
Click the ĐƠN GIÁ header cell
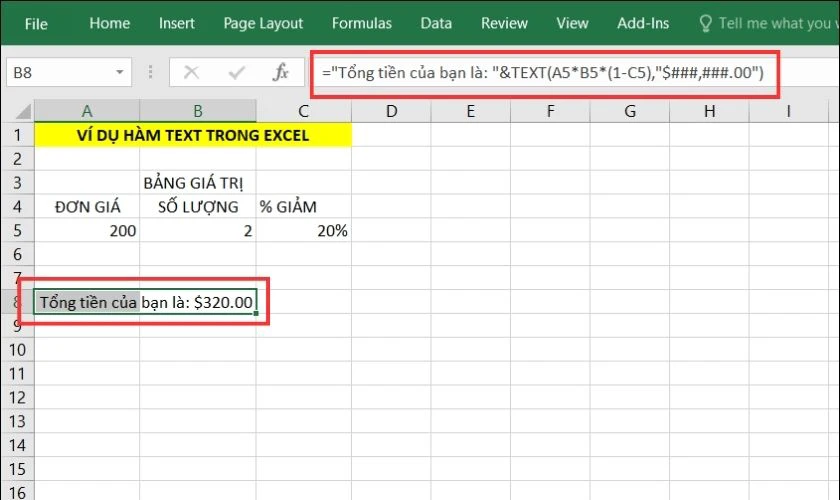tap(87, 206)
